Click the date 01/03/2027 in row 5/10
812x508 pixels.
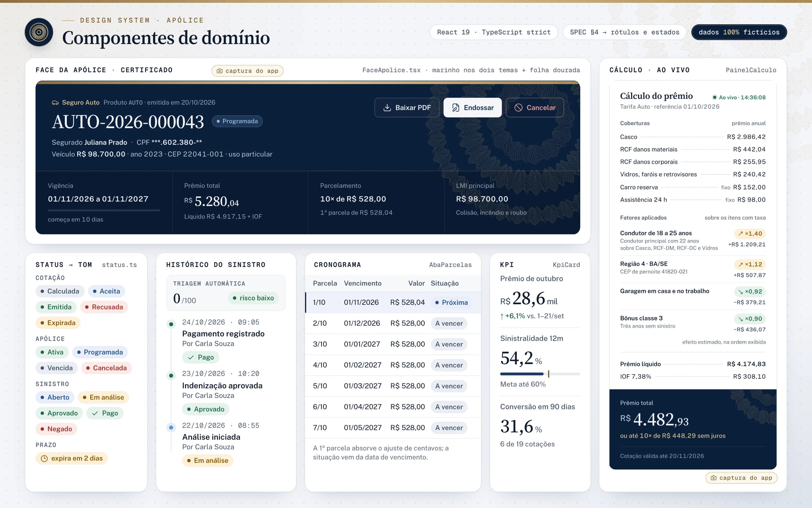tap(363, 386)
